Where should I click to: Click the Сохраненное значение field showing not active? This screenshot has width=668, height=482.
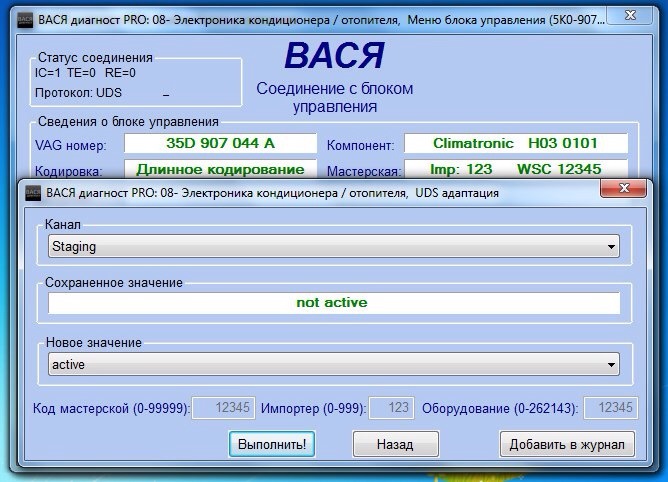coord(333,302)
